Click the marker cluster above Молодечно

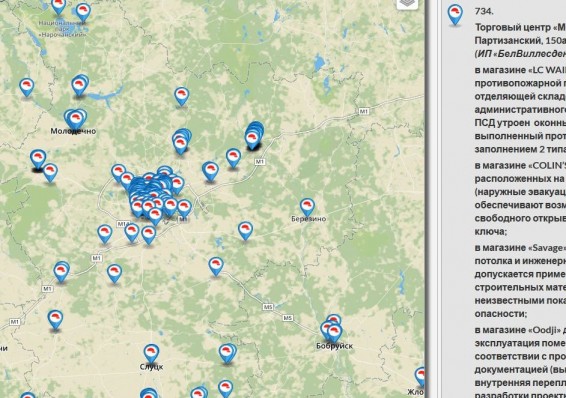click(75, 120)
